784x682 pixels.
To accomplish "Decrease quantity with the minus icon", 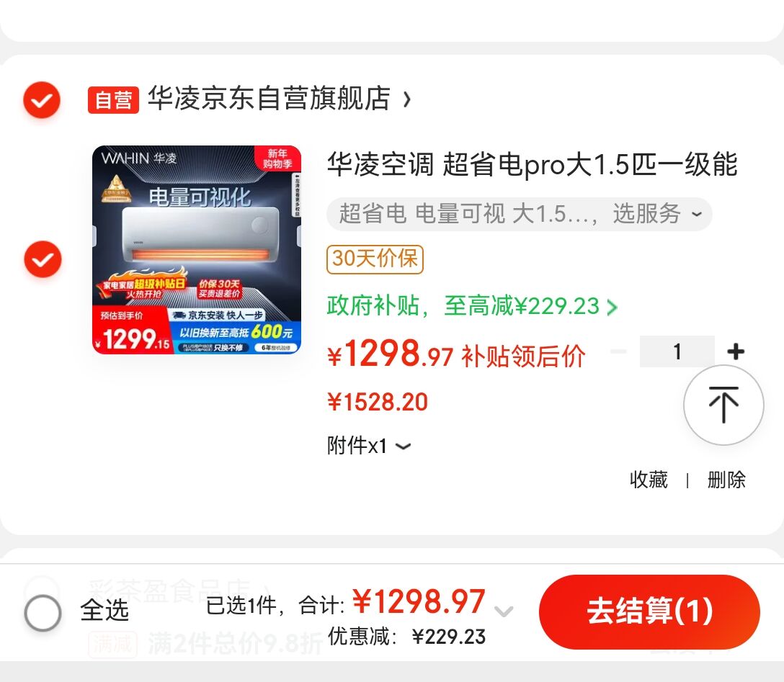I will click(x=618, y=351).
